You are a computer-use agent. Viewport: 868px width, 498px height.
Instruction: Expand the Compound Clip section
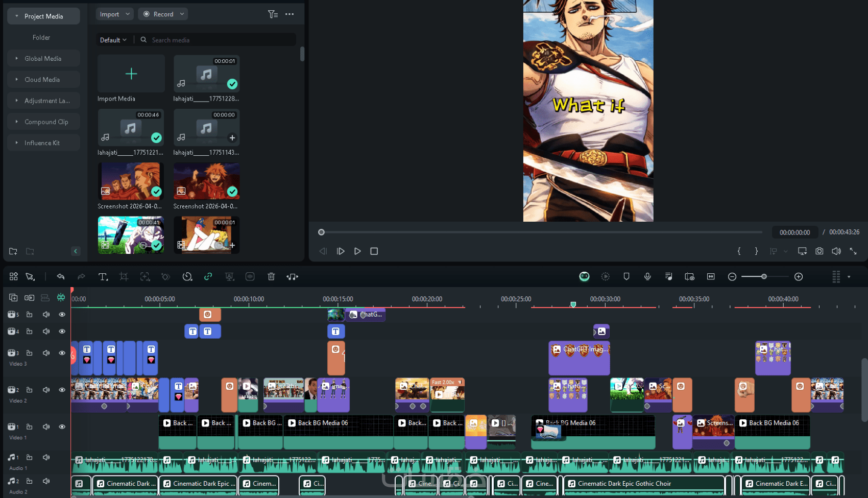pos(17,122)
